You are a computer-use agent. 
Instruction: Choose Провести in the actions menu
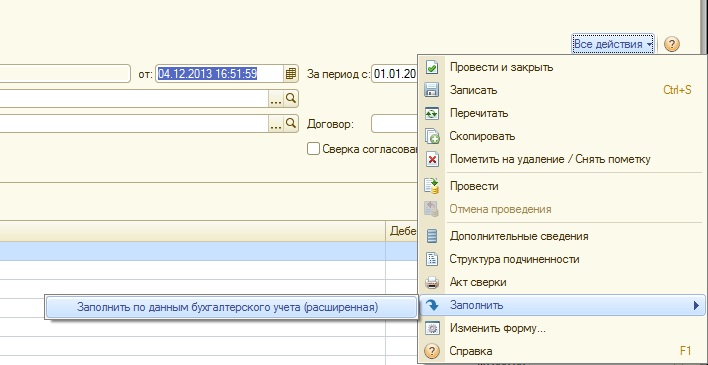point(562,186)
